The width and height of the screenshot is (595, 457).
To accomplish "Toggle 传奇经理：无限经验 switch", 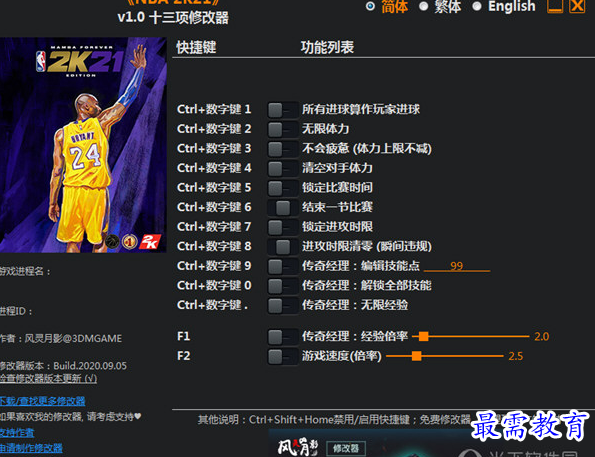I will tap(283, 305).
